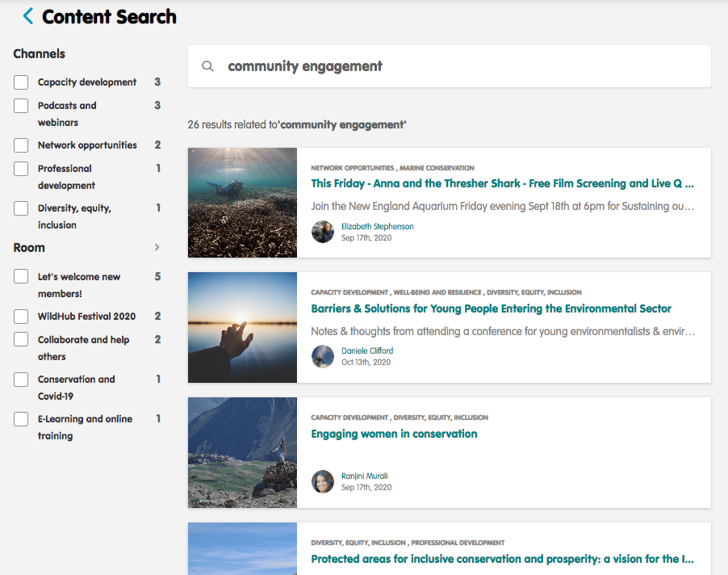Click the Marine Conservation tag on first result
Viewport: 728px width, 575px height.
437,168
